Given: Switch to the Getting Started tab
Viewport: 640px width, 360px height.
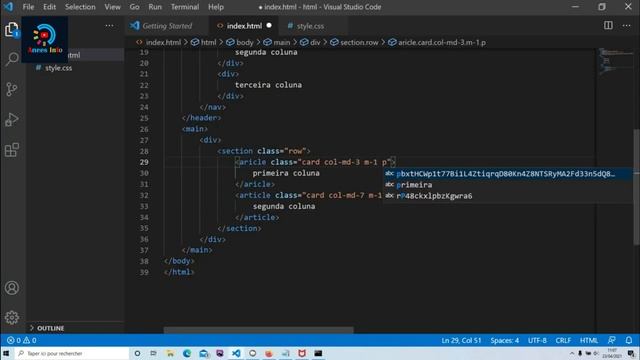Looking at the screenshot, I should pyautogui.click(x=167, y=26).
